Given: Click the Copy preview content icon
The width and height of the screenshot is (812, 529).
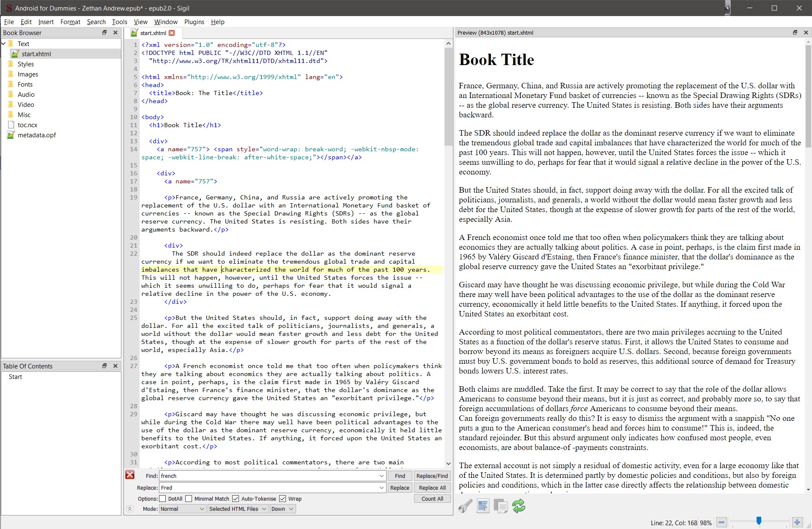Looking at the screenshot, I should (x=501, y=506).
